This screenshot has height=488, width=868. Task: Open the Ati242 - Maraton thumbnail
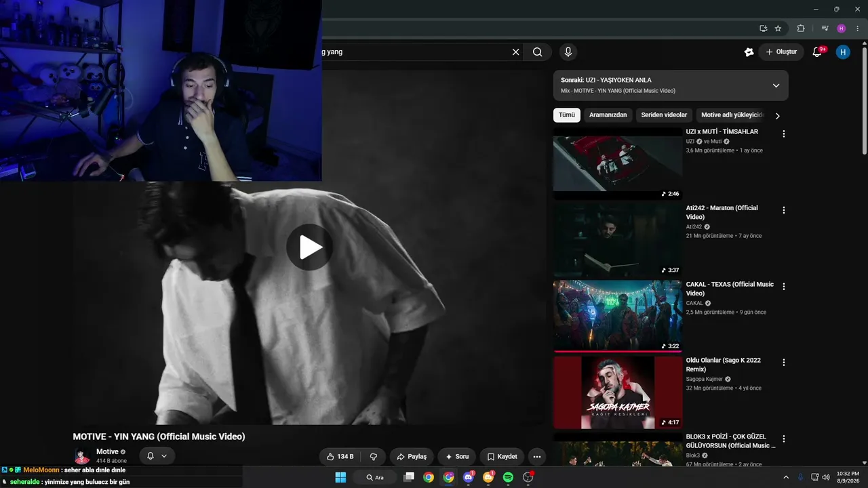(x=618, y=240)
